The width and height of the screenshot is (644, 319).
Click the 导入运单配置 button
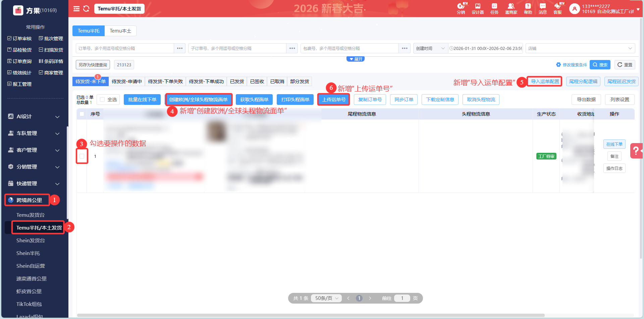tap(545, 81)
